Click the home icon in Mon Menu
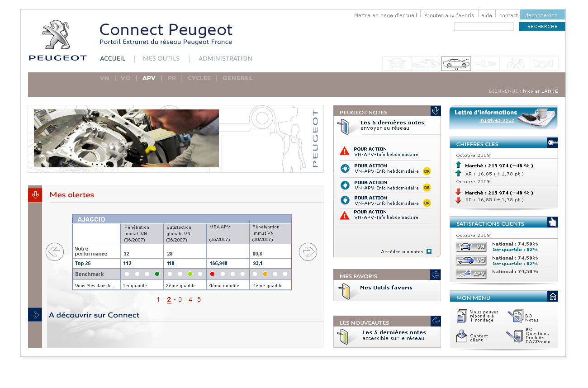 pos(552,296)
